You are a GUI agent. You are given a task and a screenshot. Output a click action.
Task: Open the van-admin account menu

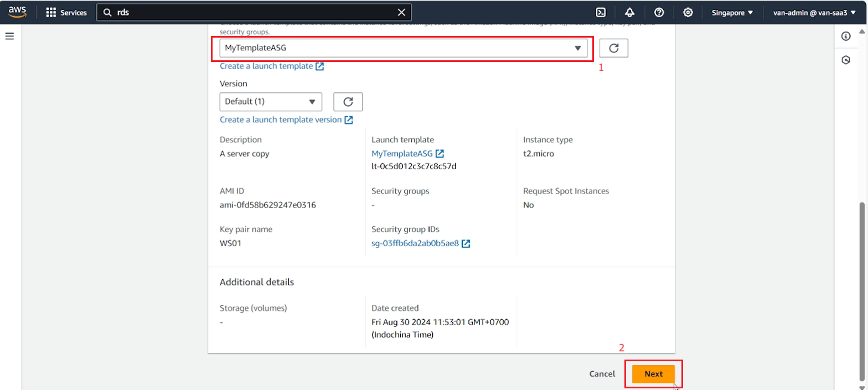[x=814, y=13]
